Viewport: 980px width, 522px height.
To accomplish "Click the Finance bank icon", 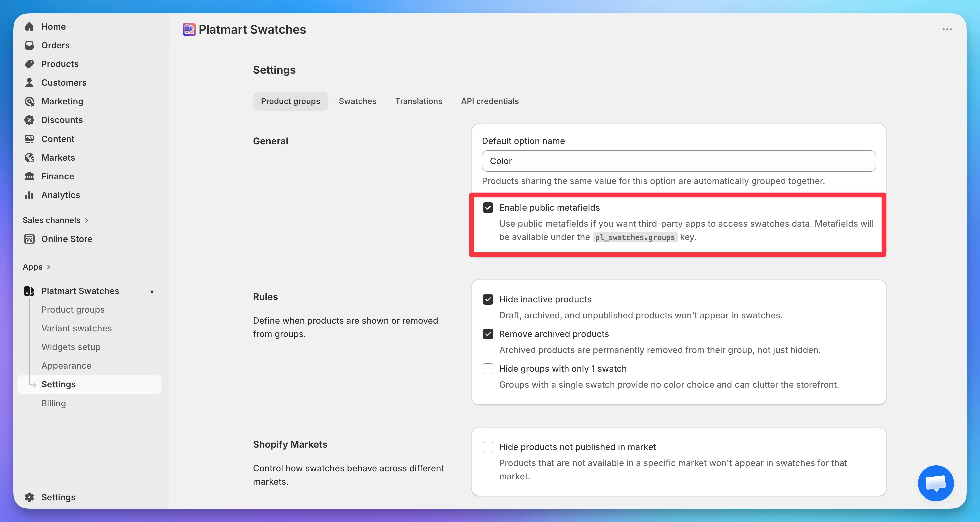I will coord(29,176).
